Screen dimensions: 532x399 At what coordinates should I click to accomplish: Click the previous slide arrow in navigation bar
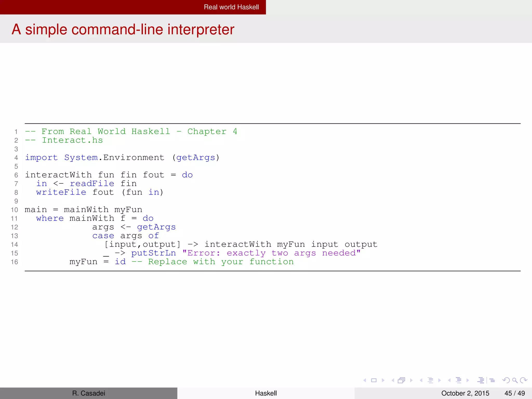pyautogui.click(x=365, y=380)
